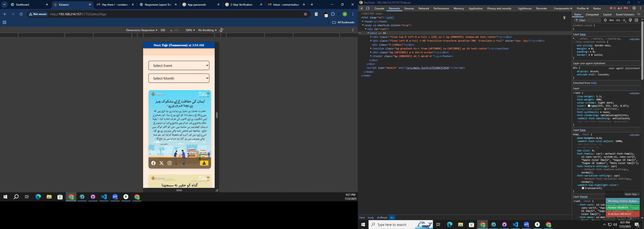Bookmark this page star icon
Screen dimensions: 644x229
305,14
